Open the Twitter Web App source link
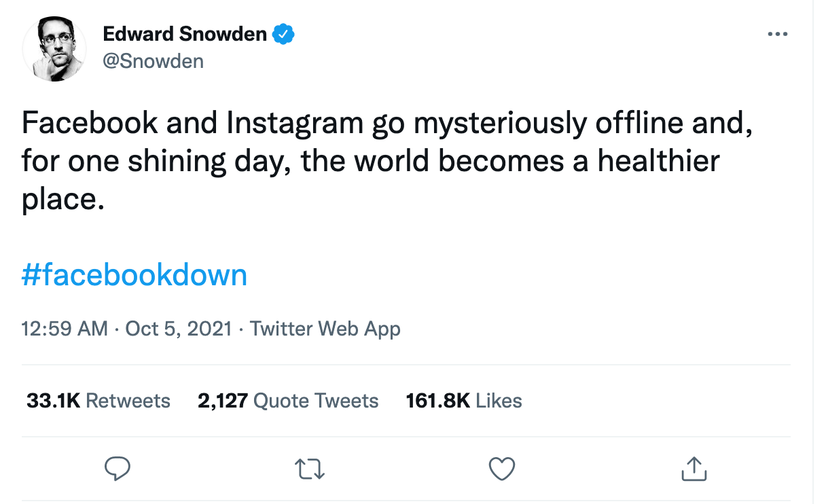The image size is (826, 504). click(x=325, y=329)
